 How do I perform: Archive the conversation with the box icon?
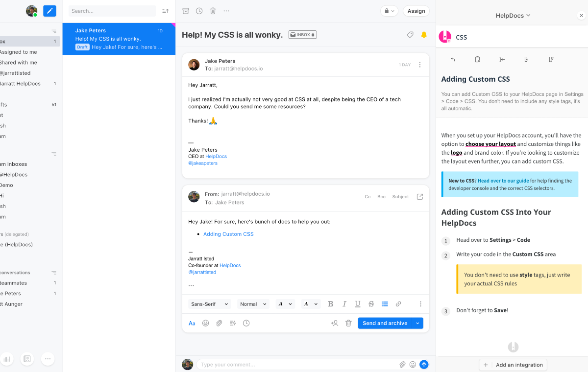[185, 11]
